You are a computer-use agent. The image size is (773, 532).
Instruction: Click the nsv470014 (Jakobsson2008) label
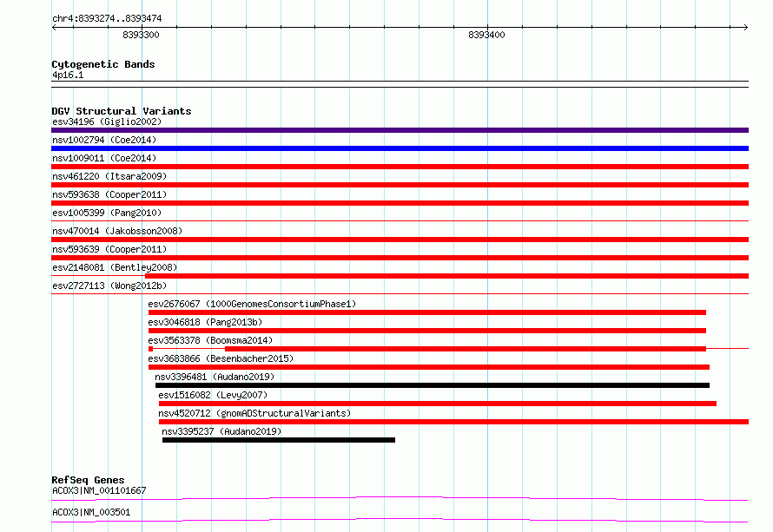[117, 231]
